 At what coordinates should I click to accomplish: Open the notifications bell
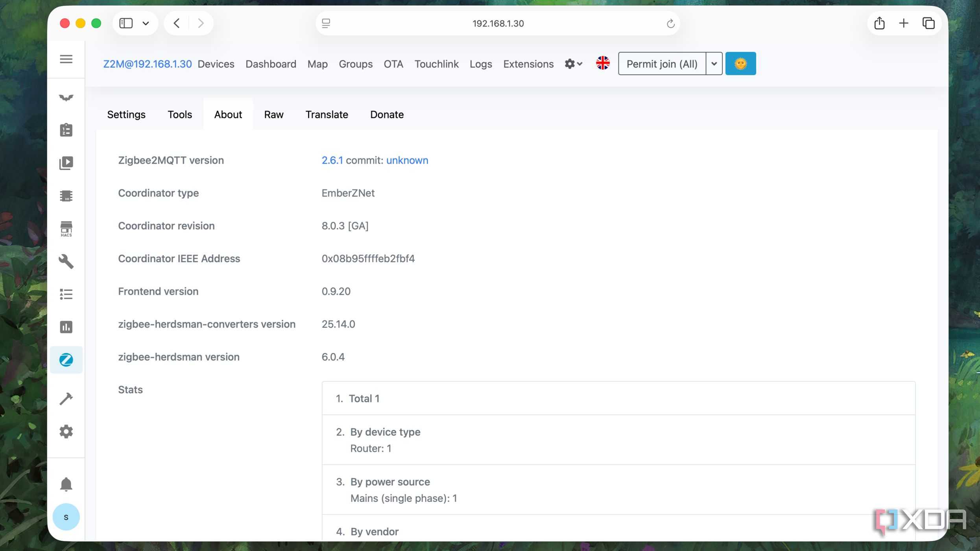(x=66, y=484)
